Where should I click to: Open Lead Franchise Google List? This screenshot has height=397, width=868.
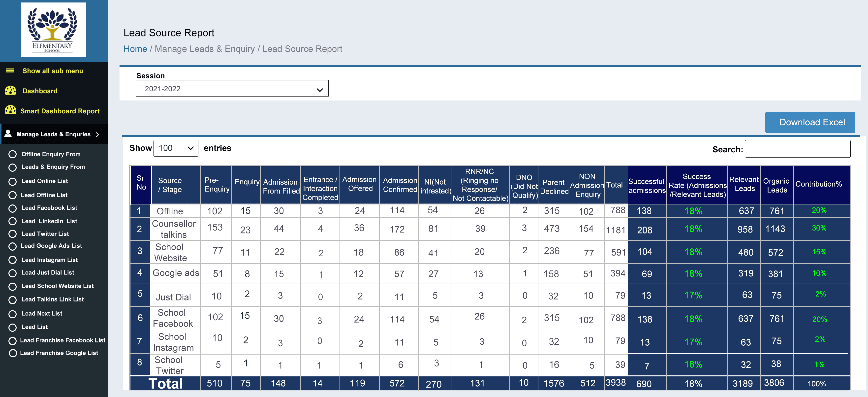click(x=59, y=353)
